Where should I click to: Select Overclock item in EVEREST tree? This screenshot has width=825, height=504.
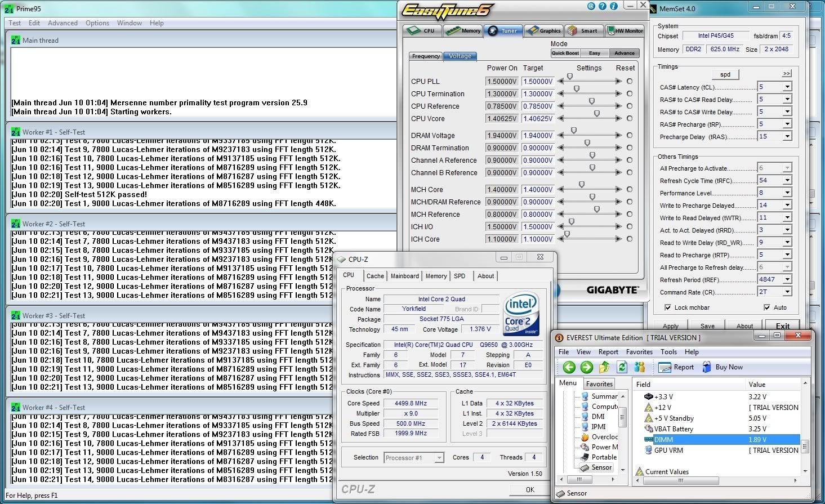click(x=600, y=437)
